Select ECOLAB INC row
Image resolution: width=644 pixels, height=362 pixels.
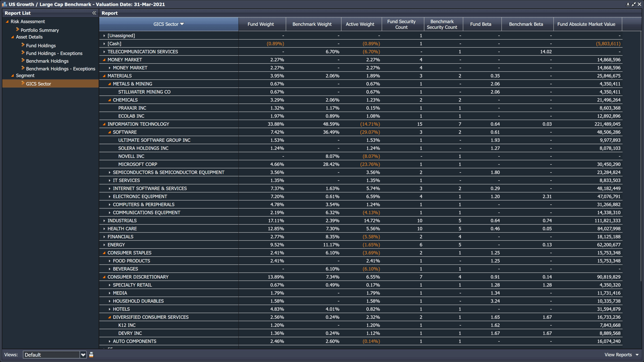[x=361, y=116]
